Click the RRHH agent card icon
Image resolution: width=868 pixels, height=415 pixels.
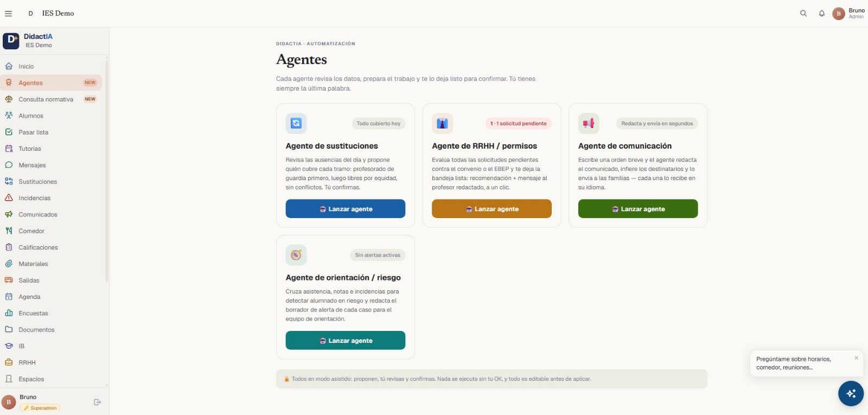(x=442, y=123)
